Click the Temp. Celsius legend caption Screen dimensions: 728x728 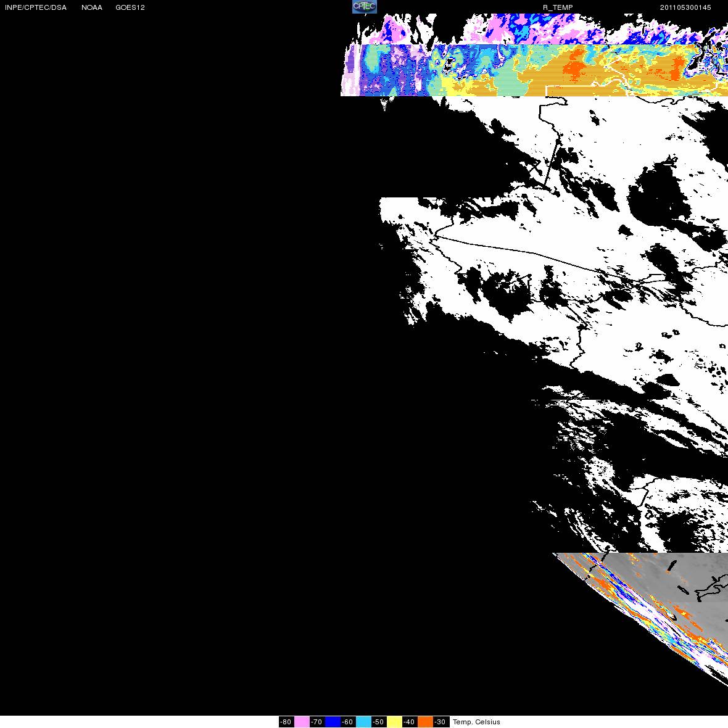pos(476,722)
